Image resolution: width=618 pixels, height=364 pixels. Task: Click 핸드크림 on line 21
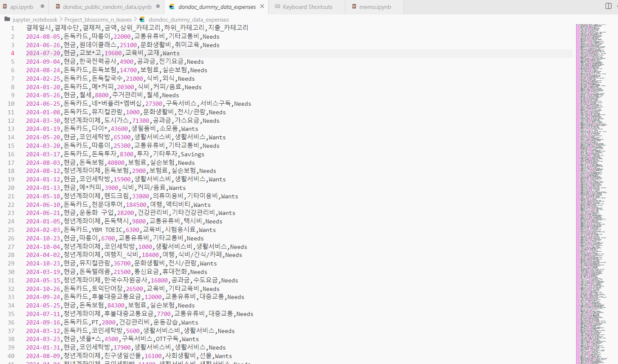[116, 196]
